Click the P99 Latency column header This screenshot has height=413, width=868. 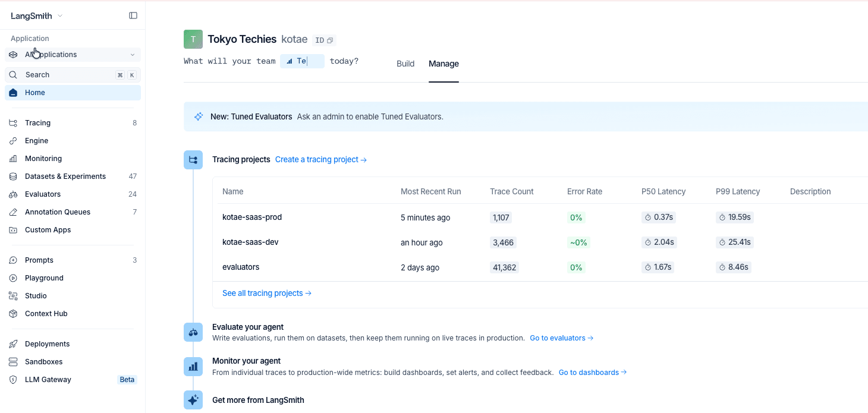(x=738, y=191)
